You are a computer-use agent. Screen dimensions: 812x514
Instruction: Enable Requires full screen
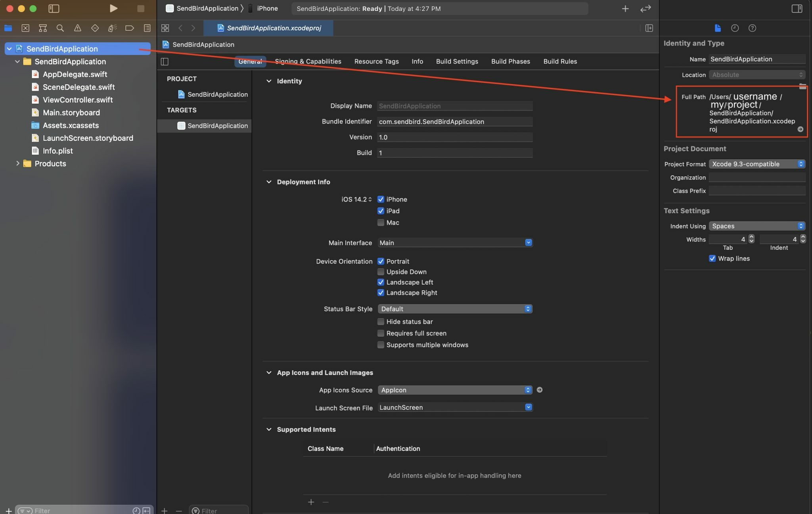(x=381, y=333)
